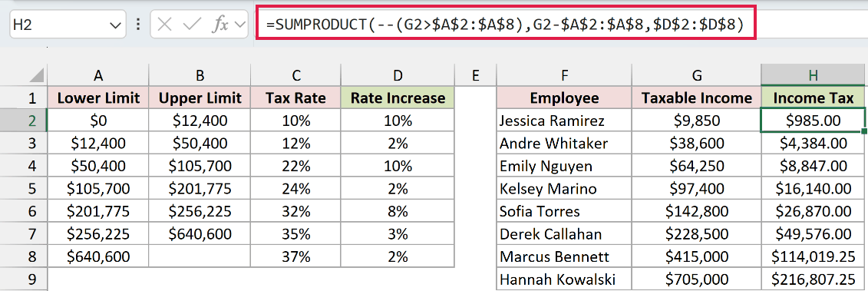Click the $114,019.25 income tax cell
This screenshot has width=868, height=291.
click(x=813, y=256)
